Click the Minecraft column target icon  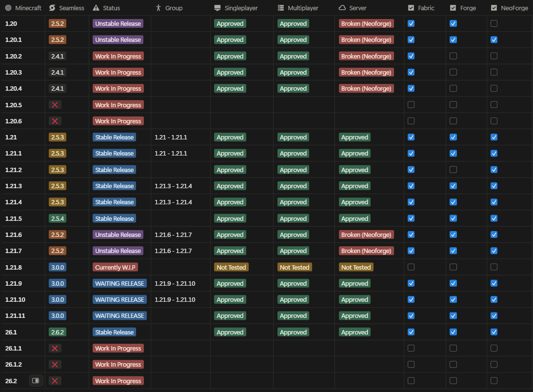click(x=8, y=8)
